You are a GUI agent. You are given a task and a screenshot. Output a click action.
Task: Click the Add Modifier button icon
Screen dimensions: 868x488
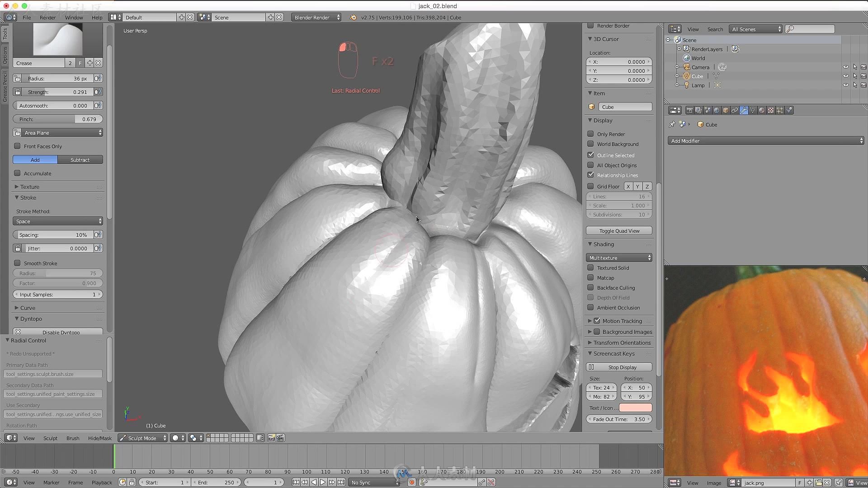click(x=765, y=141)
